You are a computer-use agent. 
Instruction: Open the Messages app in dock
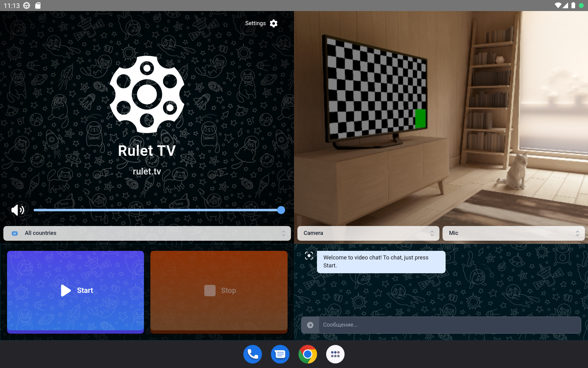pos(280,354)
